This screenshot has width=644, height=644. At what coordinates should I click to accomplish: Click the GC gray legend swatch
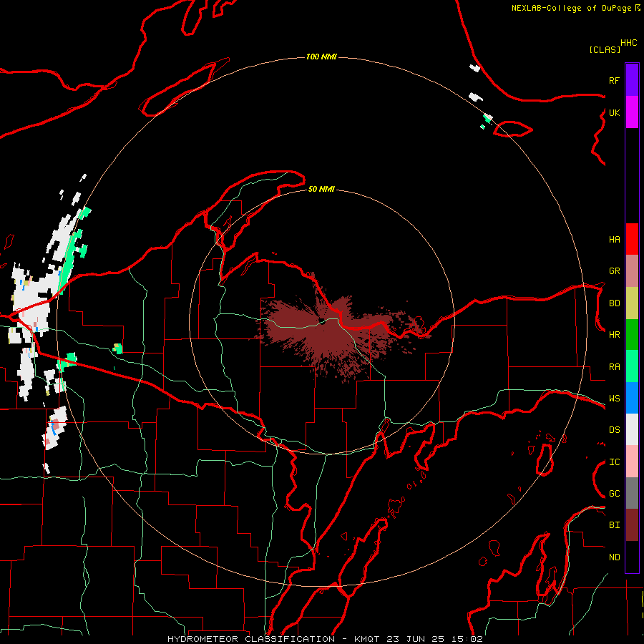click(x=632, y=493)
